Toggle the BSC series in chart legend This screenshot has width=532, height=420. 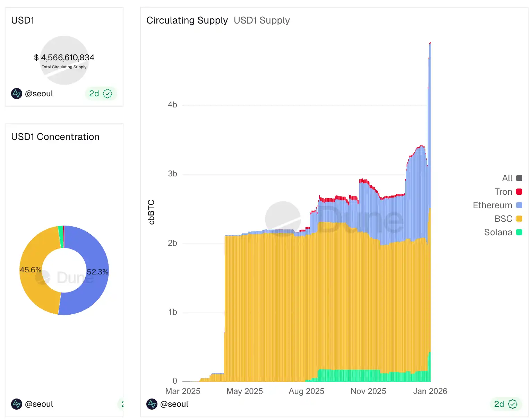[x=504, y=219]
